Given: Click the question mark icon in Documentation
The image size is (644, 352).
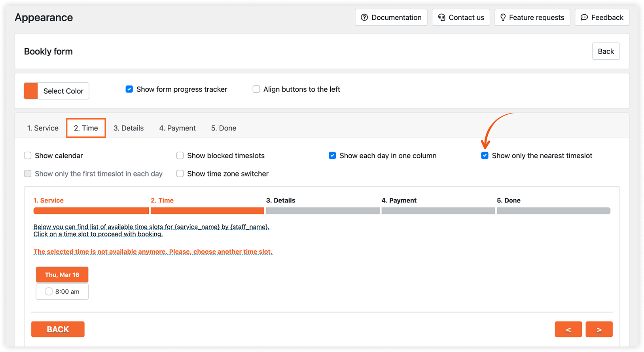Looking at the screenshot, I should (x=364, y=17).
